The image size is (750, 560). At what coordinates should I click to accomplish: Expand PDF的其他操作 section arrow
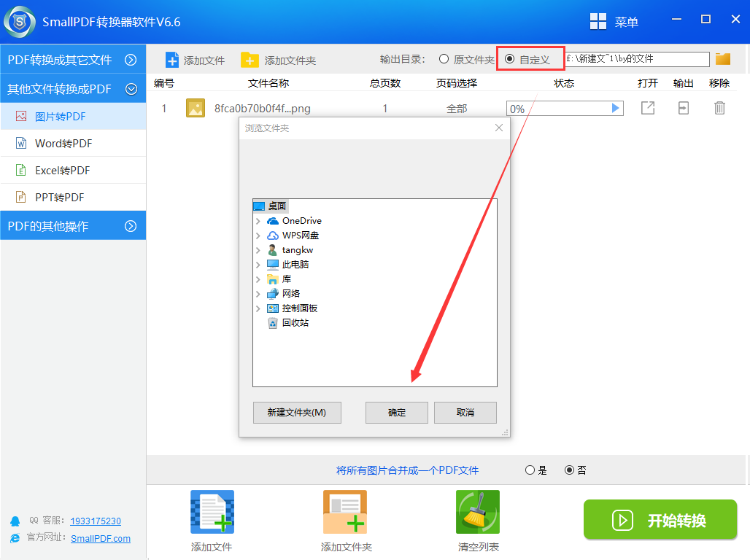click(x=131, y=226)
